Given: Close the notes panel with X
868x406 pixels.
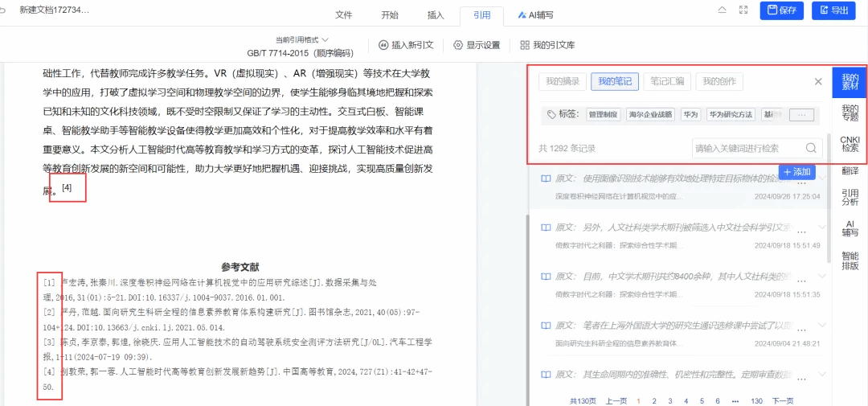Looking at the screenshot, I should (x=818, y=81).
